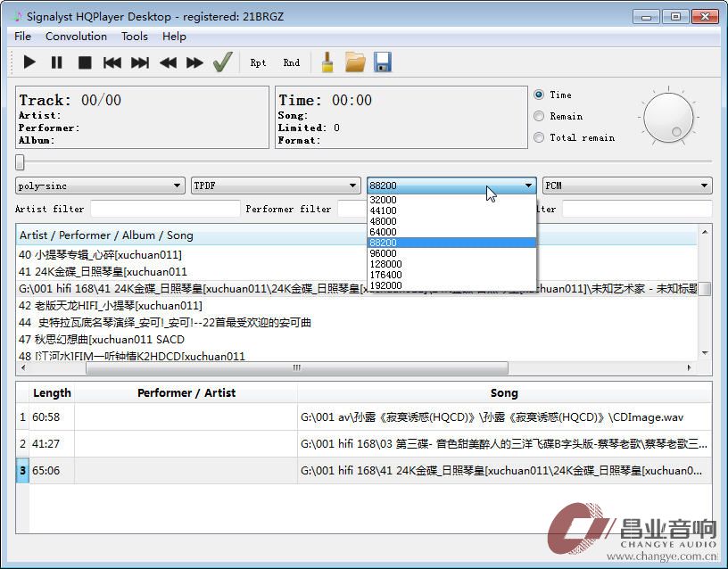728x569 pixels.
Task: Toggle Rnd random playback
Action: tap(291, 62)
